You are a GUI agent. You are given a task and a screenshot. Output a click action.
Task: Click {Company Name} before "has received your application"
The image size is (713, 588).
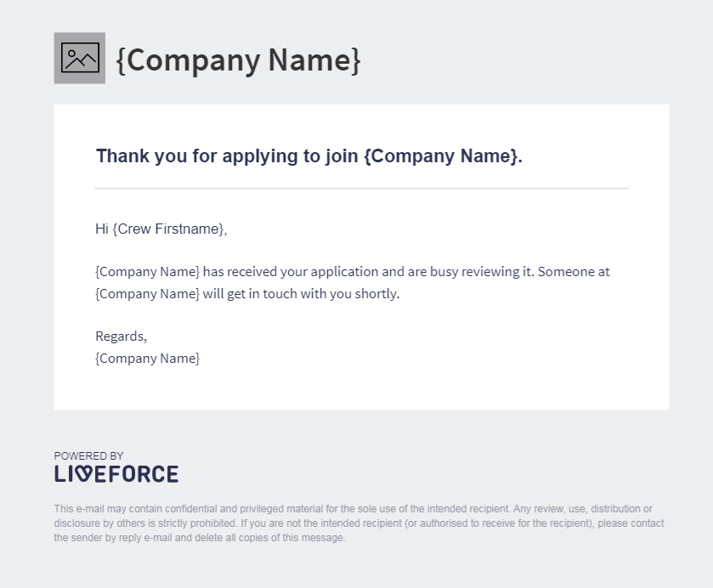[x=147, y=272]
